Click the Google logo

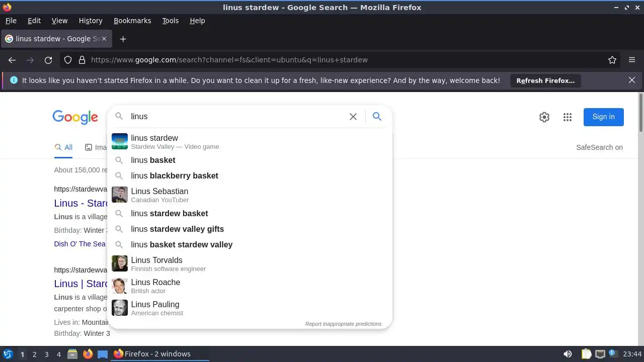pos(75,117)
